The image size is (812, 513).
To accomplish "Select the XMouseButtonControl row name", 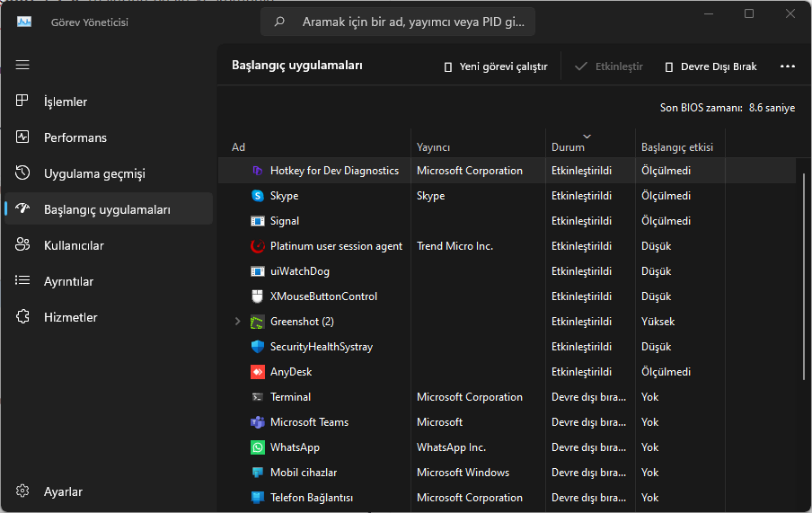I will point(323,296).
